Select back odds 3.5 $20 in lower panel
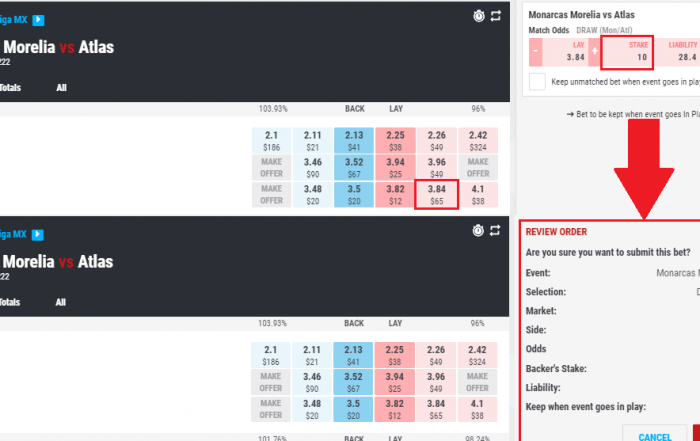This screenshot has height=441, width=700. click(353, 409)
